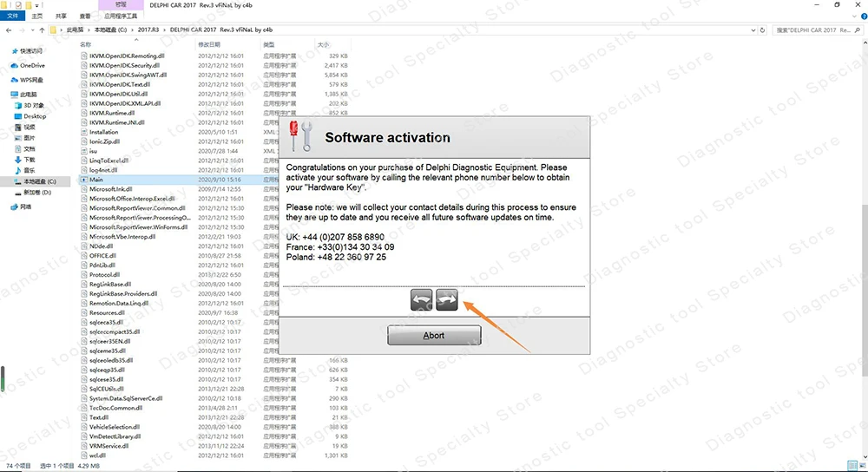
Task: Refresh the current folder view
Action: tap(762, 30)
